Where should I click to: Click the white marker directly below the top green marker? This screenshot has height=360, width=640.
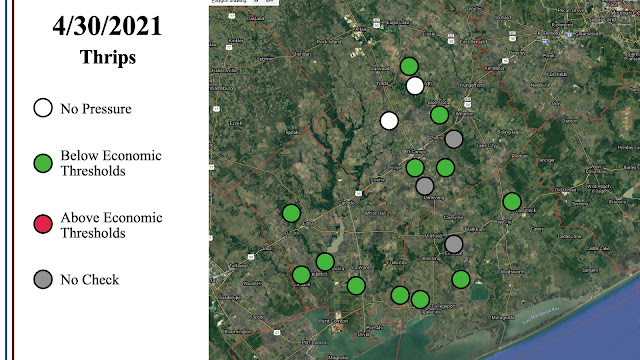[x=415, y=86]
